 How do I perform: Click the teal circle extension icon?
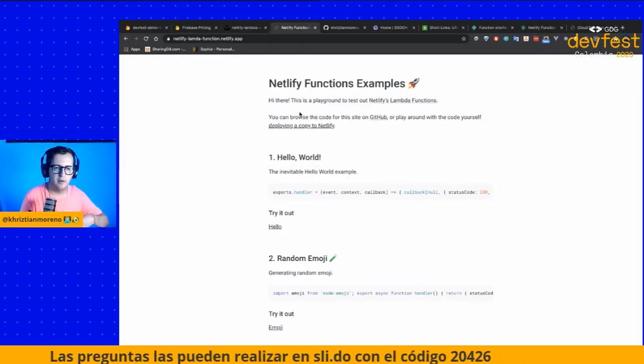click(x=506, y=39)
